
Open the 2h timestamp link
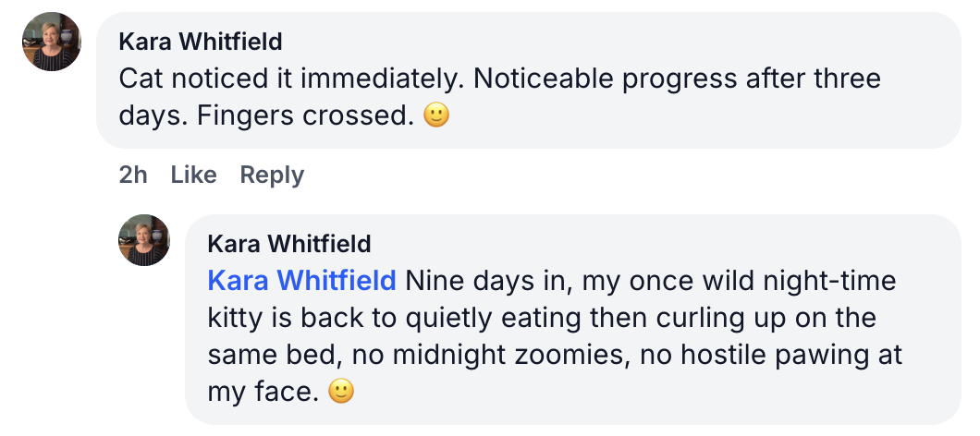pos(133,175)
